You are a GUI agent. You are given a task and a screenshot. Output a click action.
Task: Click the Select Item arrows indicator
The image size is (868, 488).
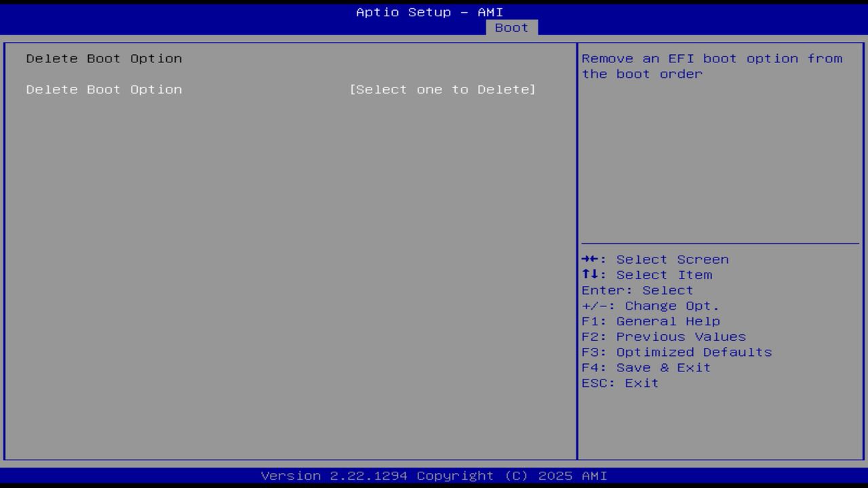point(592,274)
